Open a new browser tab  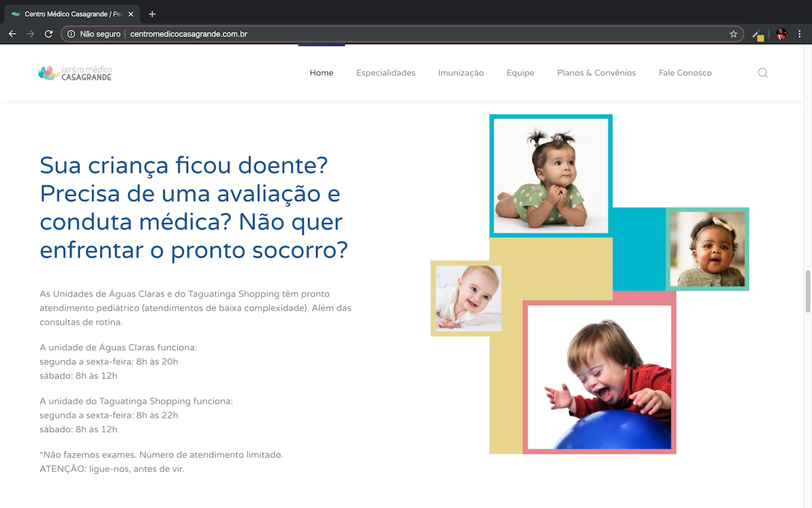point(152,14)
